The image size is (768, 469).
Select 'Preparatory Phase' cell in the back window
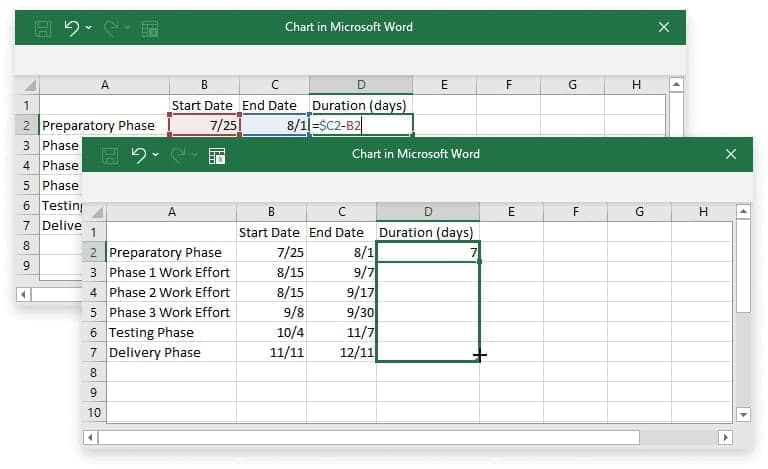point(104,125)
